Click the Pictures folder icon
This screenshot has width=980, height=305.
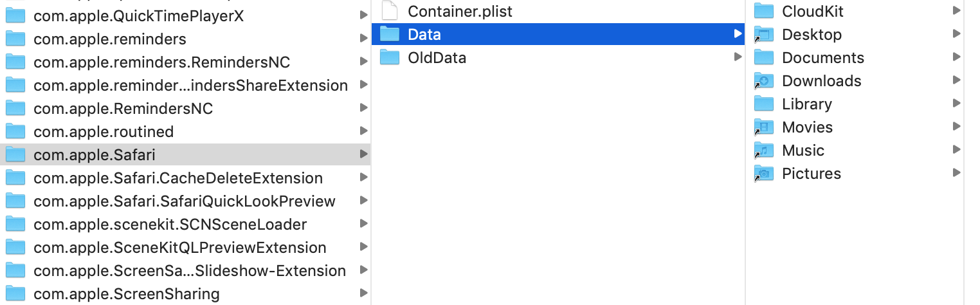click(x=764, y=174)
